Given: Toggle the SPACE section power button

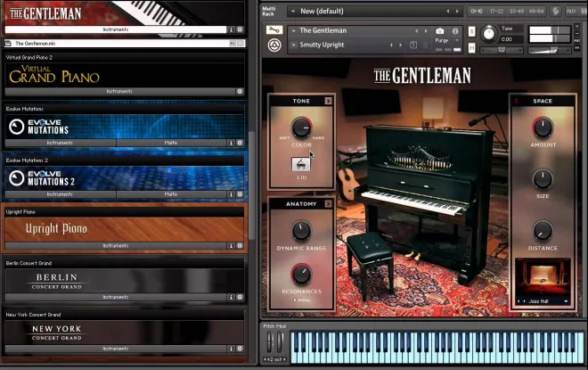Looking at the screenshot, I should click(x=517, y=101).
